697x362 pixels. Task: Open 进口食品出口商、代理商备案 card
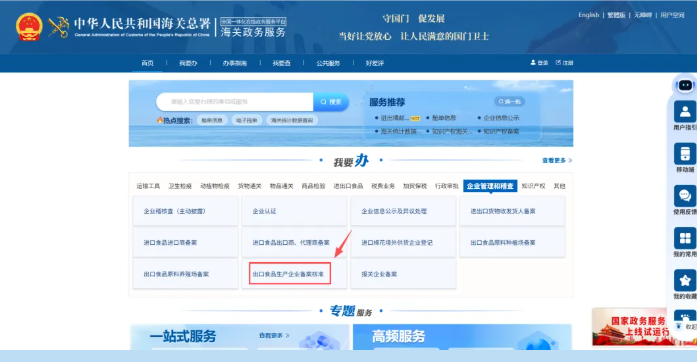point(294,242)
